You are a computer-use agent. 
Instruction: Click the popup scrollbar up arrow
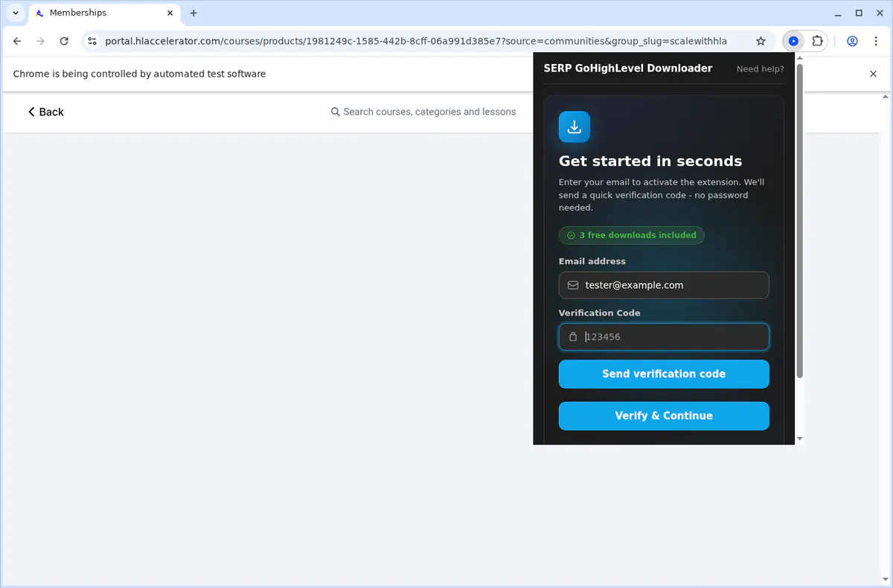tap(800, 57)
